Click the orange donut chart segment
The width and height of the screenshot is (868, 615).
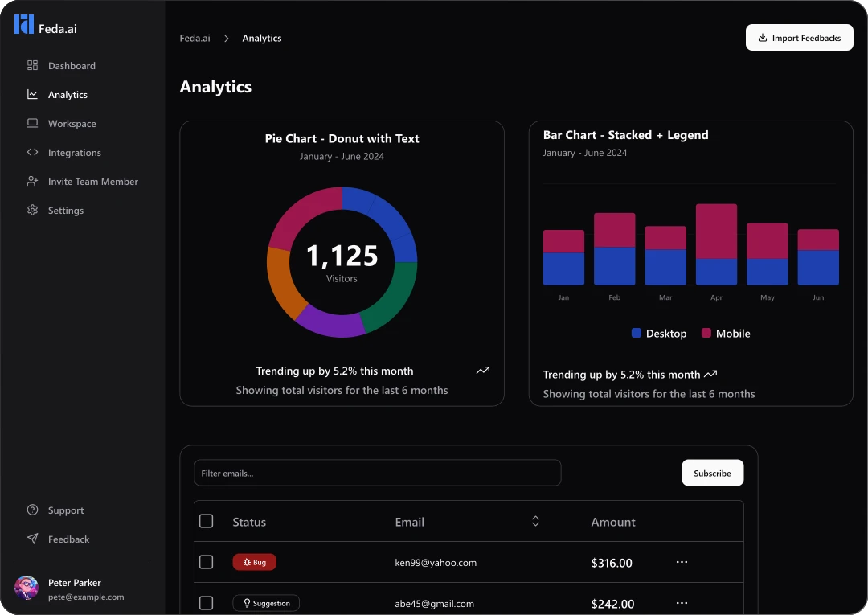coord(282,282)
